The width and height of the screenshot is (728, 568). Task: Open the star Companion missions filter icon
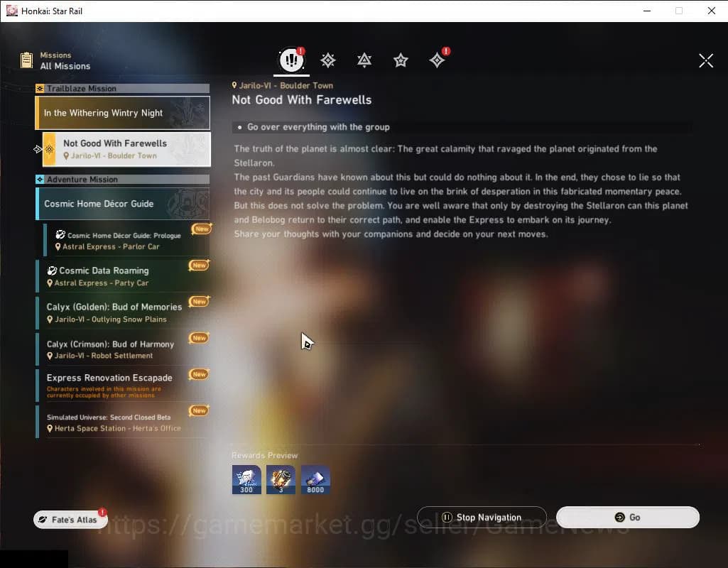coord(401,60)
